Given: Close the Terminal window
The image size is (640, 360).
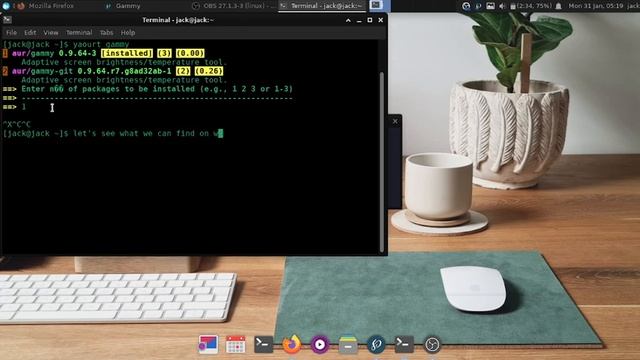Looking at the screenshot, I should tap(381, 20).
